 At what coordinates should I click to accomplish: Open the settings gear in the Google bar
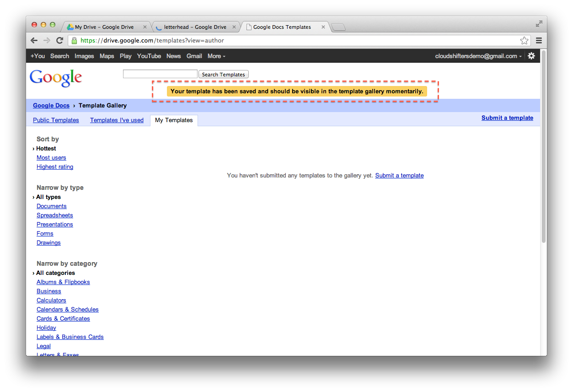click(x=531, y=56)
